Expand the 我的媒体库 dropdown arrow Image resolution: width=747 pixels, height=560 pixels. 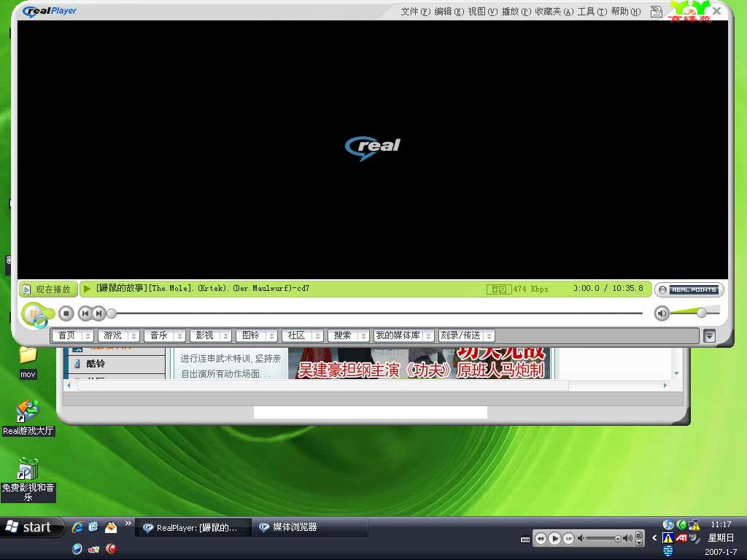[429, 335]
